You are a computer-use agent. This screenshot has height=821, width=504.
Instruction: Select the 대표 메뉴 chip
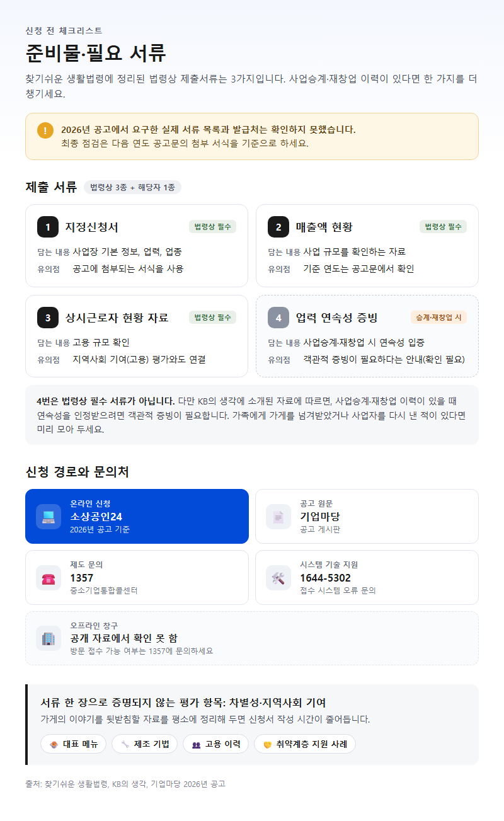pos(73,744)
